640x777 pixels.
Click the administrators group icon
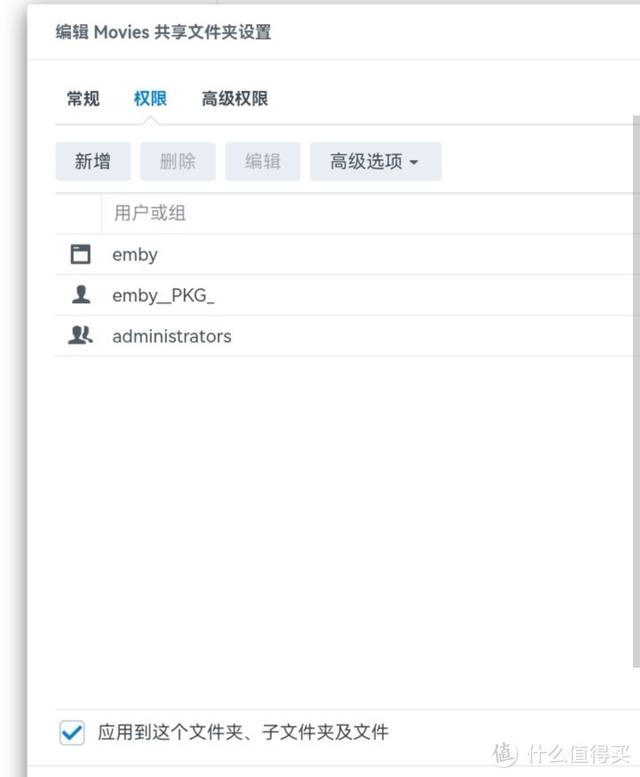(80, 335)
